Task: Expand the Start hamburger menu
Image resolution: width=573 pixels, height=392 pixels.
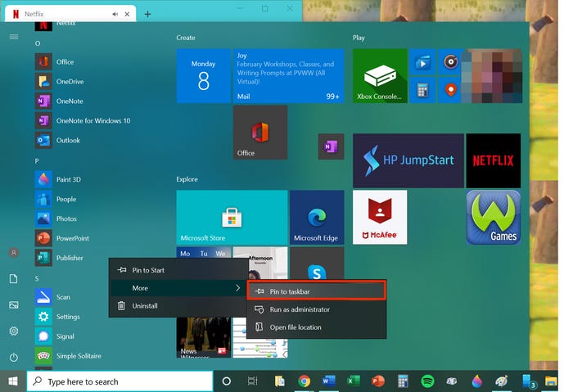Action: pyautogui.click(x=14, y=37)
